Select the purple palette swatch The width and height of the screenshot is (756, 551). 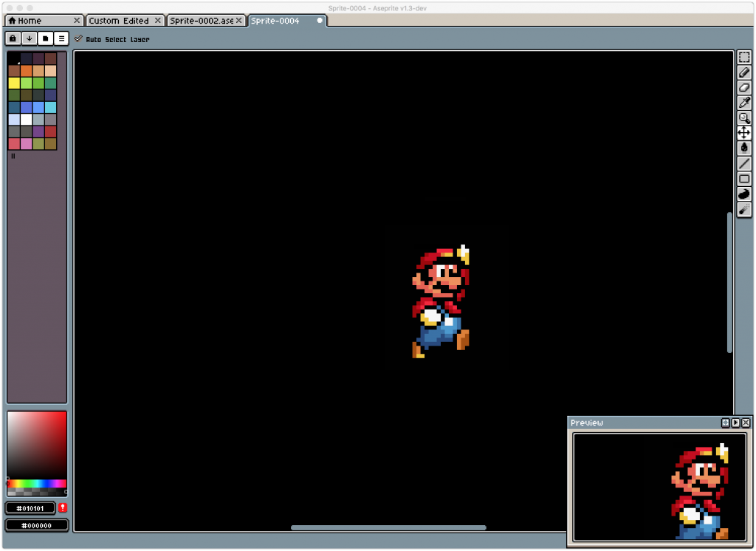(x=38, y=131)
